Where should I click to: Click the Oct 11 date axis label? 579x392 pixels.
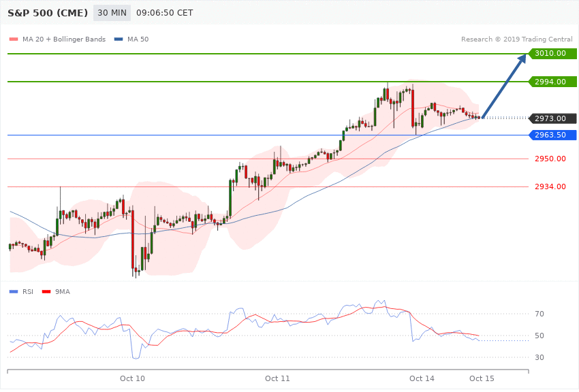(x=277, y=378)
